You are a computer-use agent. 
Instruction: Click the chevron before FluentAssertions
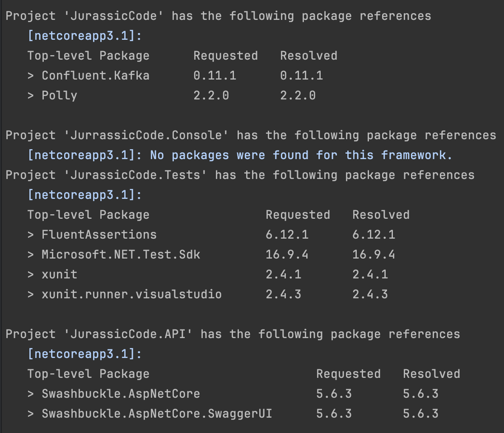pyautogui.click(x=31, y=235)
